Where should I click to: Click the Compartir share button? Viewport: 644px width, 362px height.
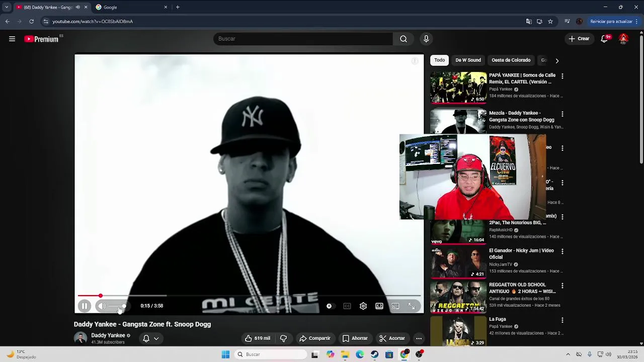pos(315,338)
